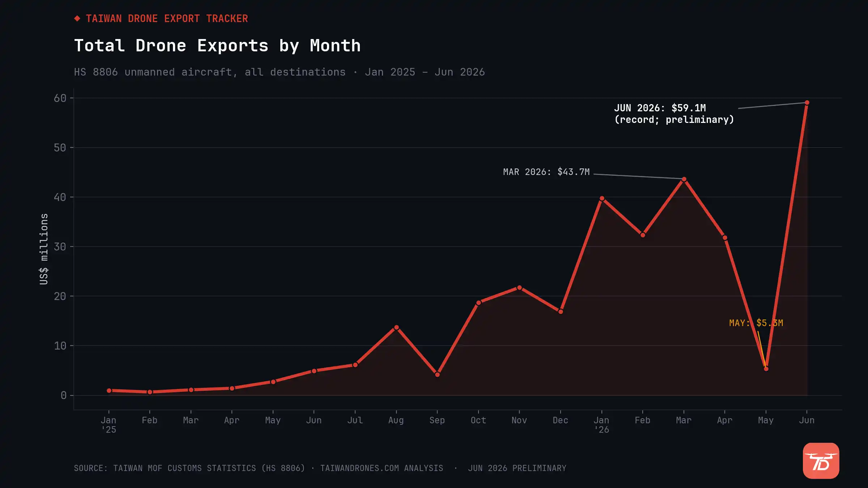Screen dimensions: 868x488
Task: Click the February 2025 data point
Action: coord(150,392)
